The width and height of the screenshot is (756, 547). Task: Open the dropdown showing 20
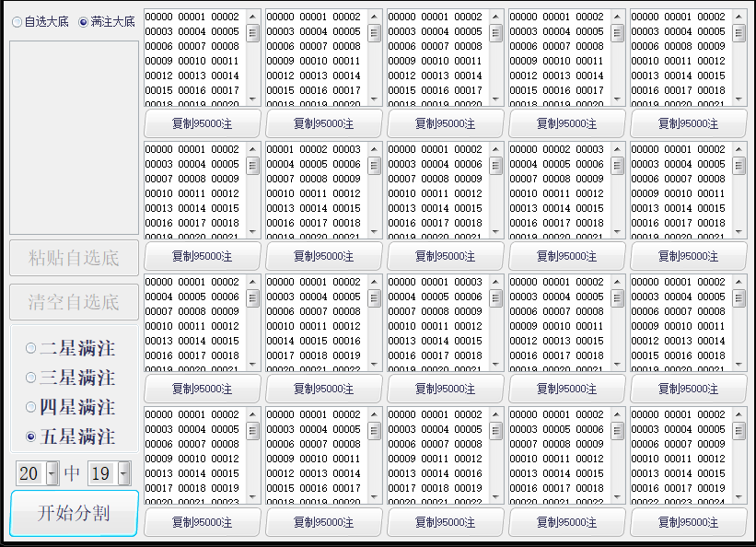tap(52, 473)
